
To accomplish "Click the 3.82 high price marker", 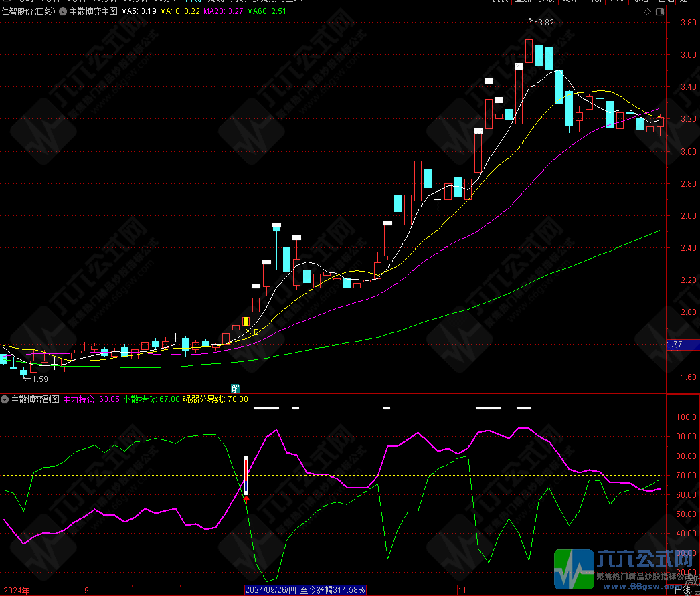I will pos(545,22).
